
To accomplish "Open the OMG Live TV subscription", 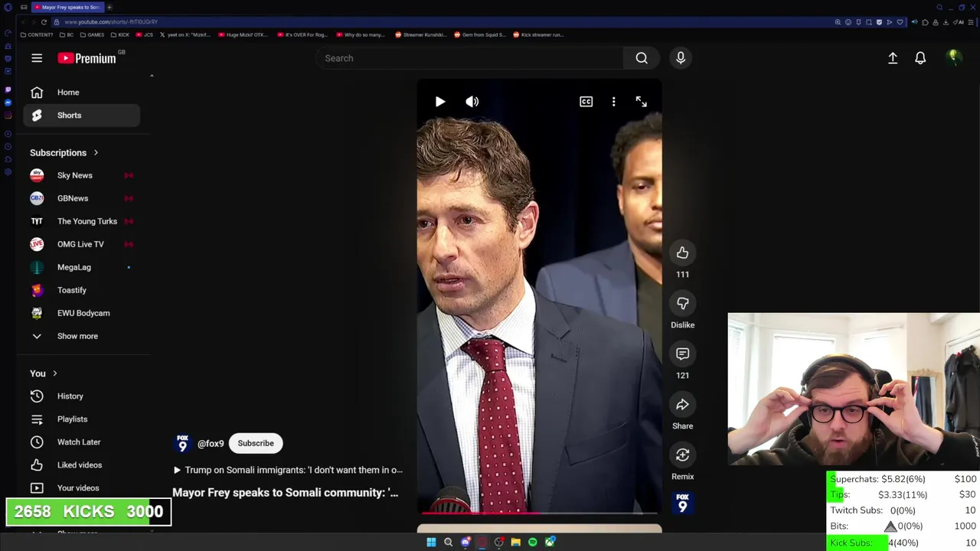I will point(82,244).
